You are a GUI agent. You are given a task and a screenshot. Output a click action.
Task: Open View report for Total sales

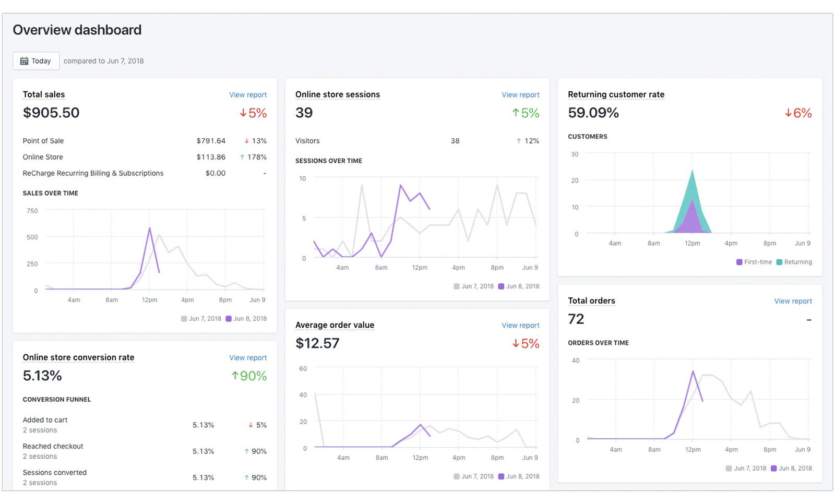(x=248, y=95)
